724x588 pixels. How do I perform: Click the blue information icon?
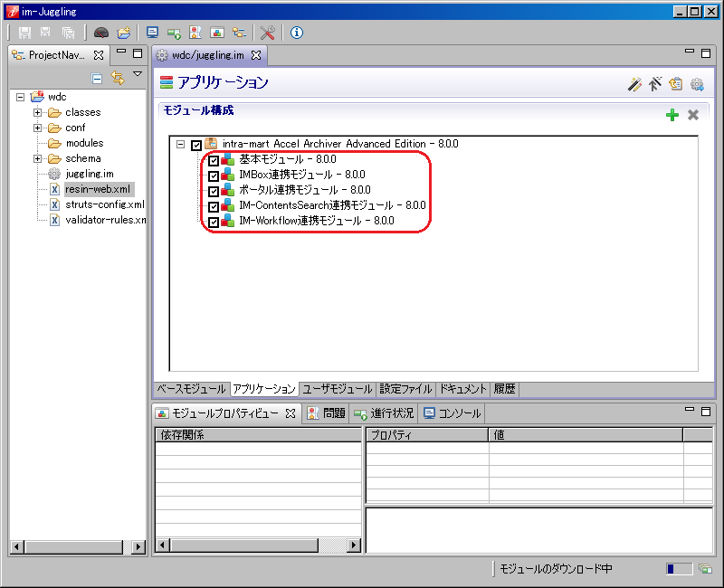(297, 33)
